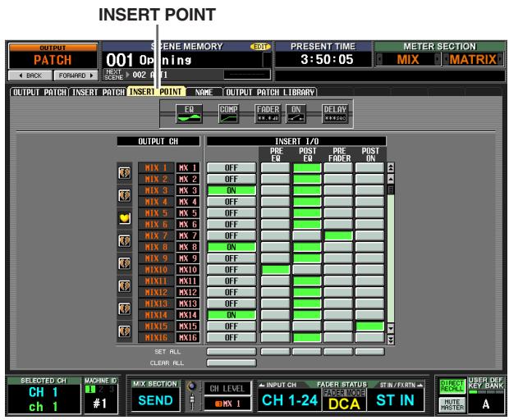Viewport: 509px width, 420px height.
Task: Select the INSERT POINT tab
Action: (x=156, y=91)
